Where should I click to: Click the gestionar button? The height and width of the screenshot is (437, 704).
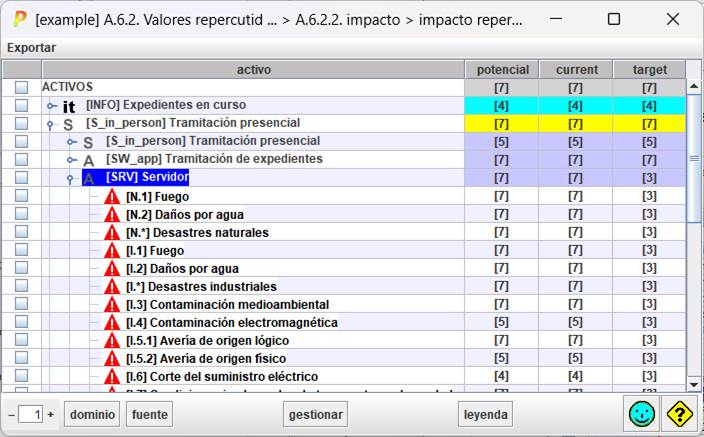[316, 414]
